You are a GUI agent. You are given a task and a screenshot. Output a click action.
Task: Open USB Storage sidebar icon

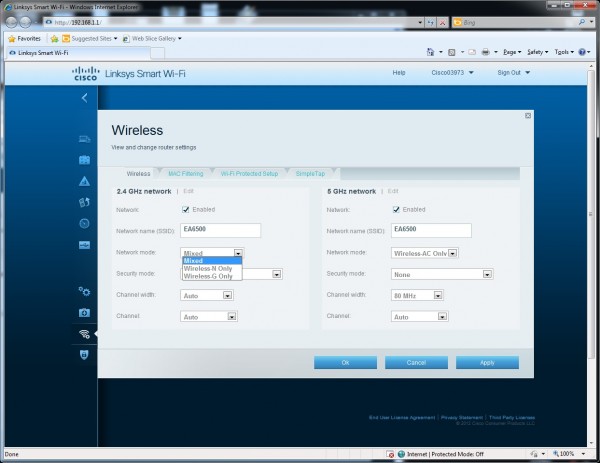(x=85, y=245)
